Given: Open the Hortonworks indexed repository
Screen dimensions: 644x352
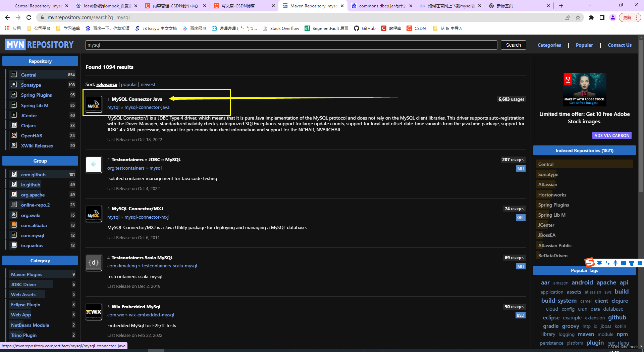Looking at the screenshot, I should click(x=552, y=195).
